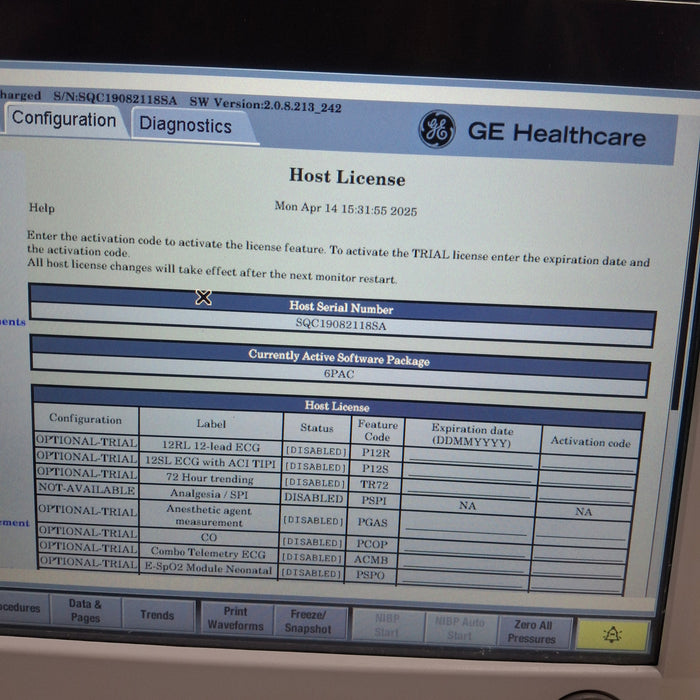Click the PSPI feature code

[x=374, y=500]
